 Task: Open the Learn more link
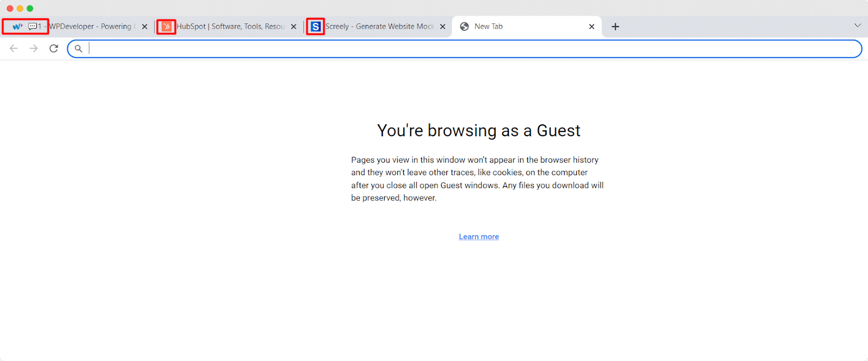click(x=478, y=237)
